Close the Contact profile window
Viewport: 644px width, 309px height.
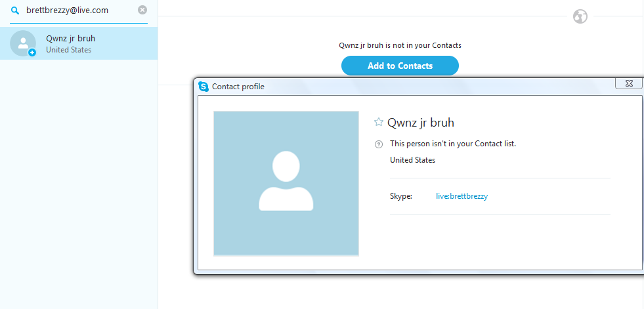point(628,83)
